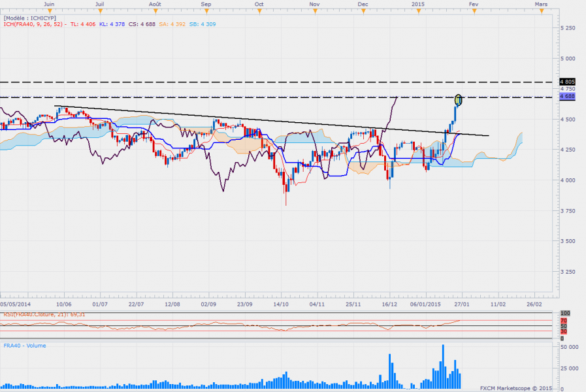Click the 4 500 price axis label

click(x=568, y=120)
